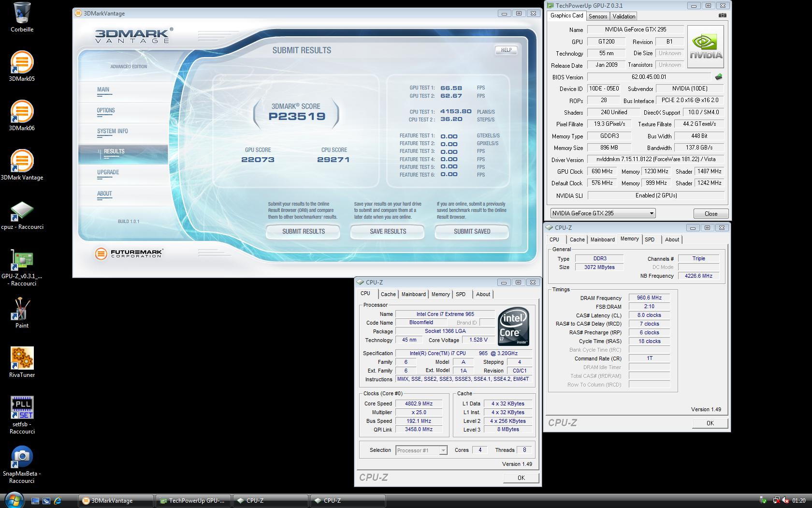Open the cpuz desktop shortcut
This screenshot has height=508, width=812.
(x=22, y=214)
